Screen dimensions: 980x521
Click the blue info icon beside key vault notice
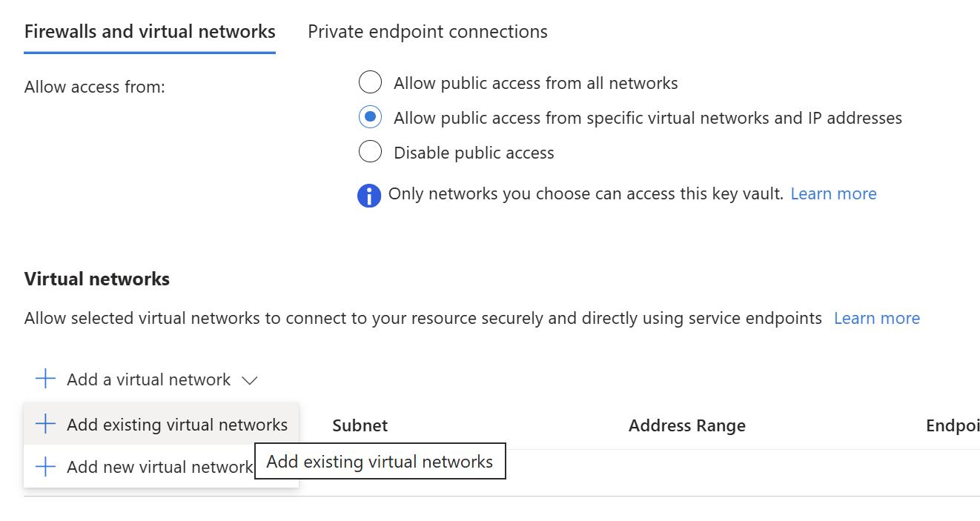coord(369,195)
